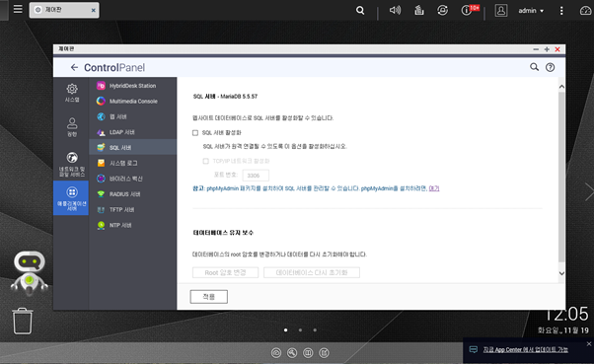Select 애플리케이션 서버 category
Viewport: 594px width, 364px height.
pyautogui.click(x=71, y=197)
